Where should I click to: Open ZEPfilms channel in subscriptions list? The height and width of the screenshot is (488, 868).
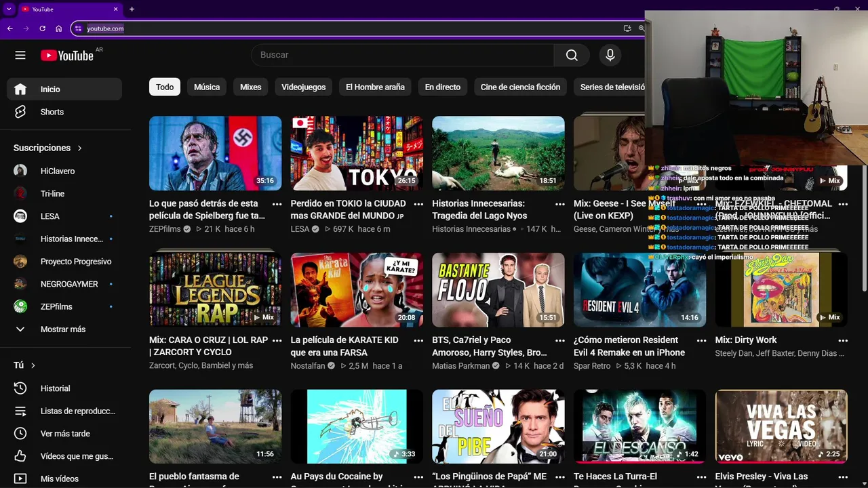click(64, 306)
